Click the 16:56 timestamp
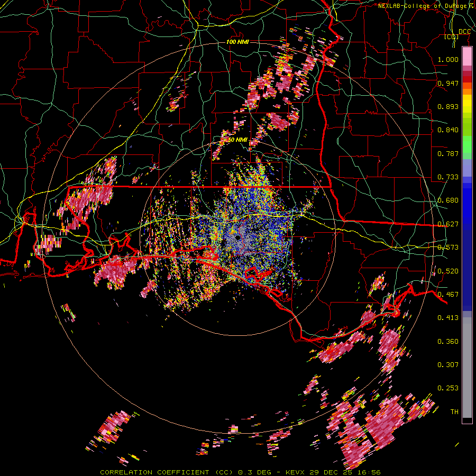 click(x=369, y=472)
